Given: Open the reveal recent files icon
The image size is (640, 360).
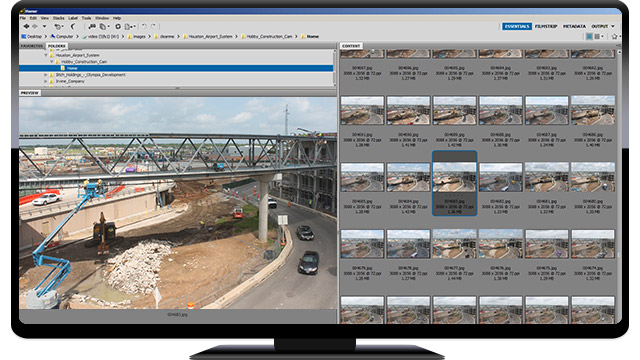Looking at the screenshot, I should (58, 27).
